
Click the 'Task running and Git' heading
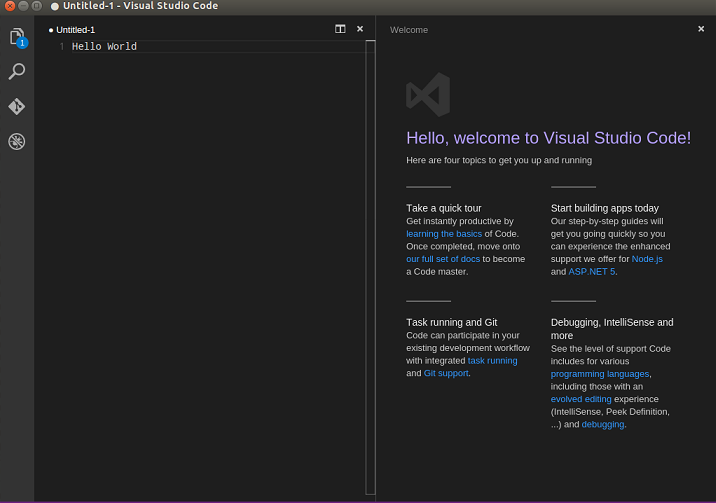click(x=452, y=322)
